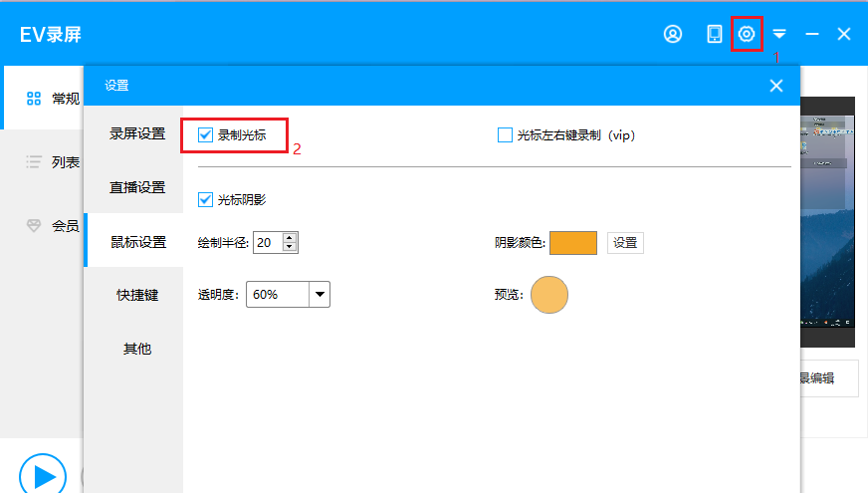Expand the title bar dropdown menu triangle

pos(779,34)
